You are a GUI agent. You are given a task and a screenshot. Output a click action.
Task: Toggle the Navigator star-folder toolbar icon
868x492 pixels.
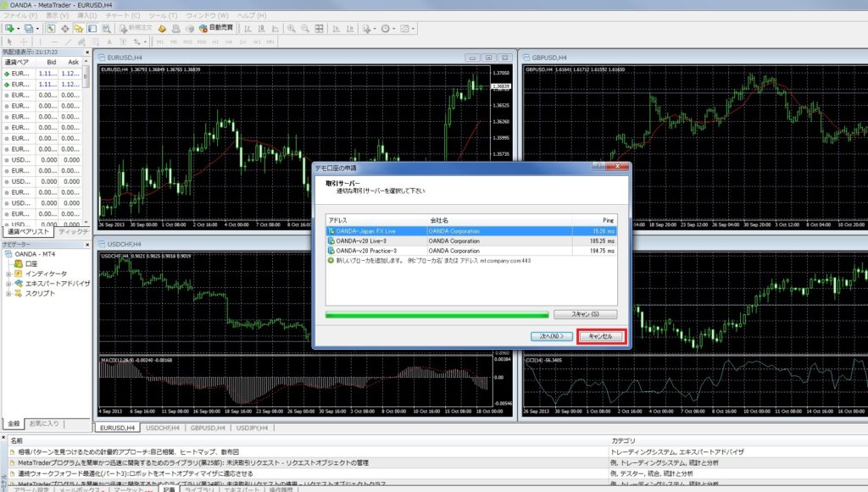79,28
